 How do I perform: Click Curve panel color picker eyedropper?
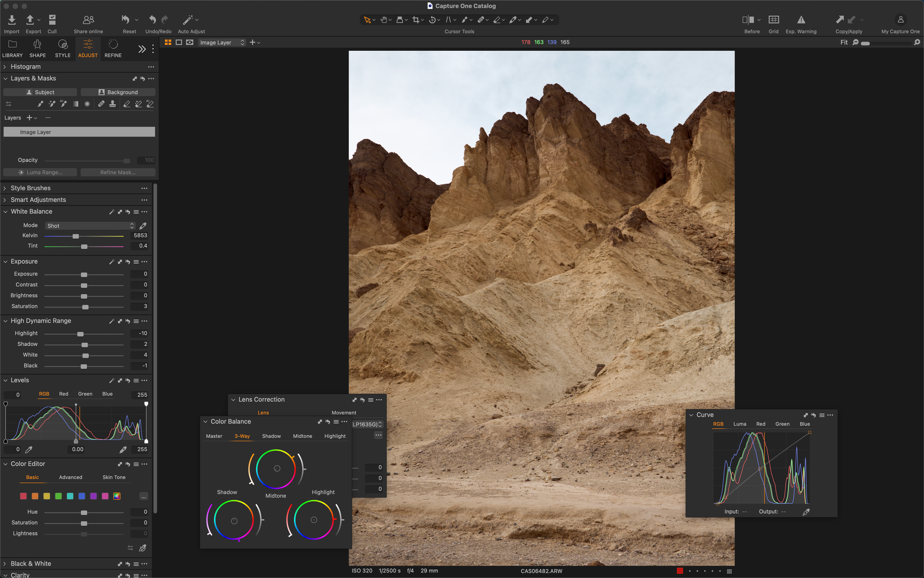pyautogui.click(x=806, y=512)
